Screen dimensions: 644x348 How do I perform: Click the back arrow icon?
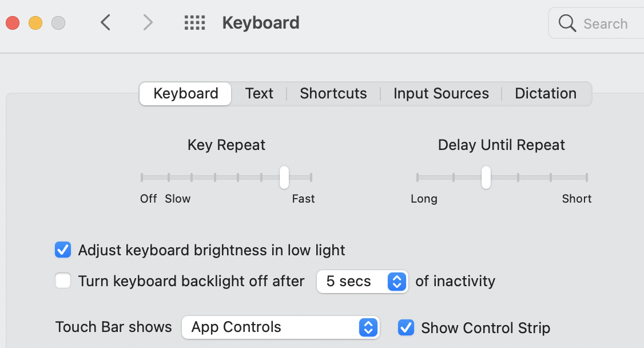click(105, 23)
